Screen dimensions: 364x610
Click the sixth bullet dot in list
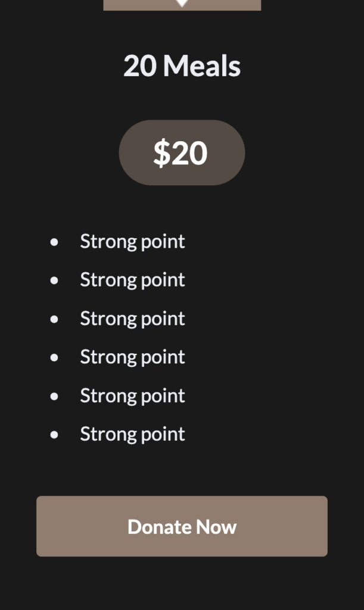(x=55, y=435)
